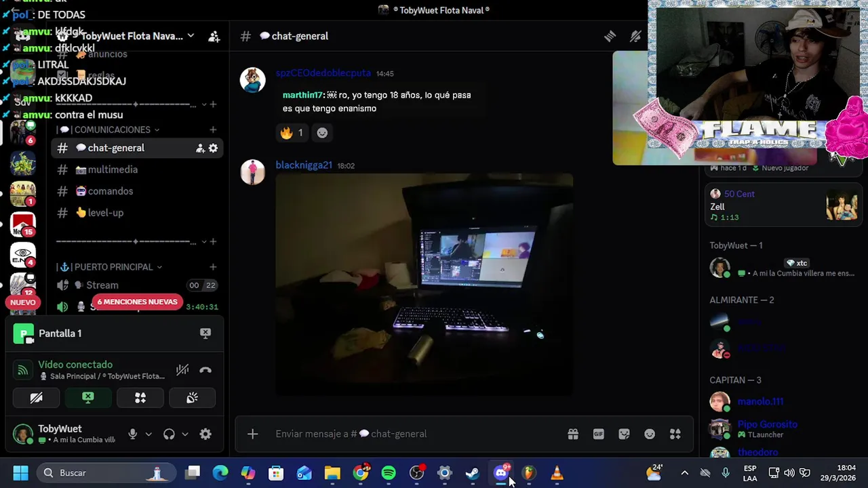Open VLC media player from the taskbar

[557, 473]
